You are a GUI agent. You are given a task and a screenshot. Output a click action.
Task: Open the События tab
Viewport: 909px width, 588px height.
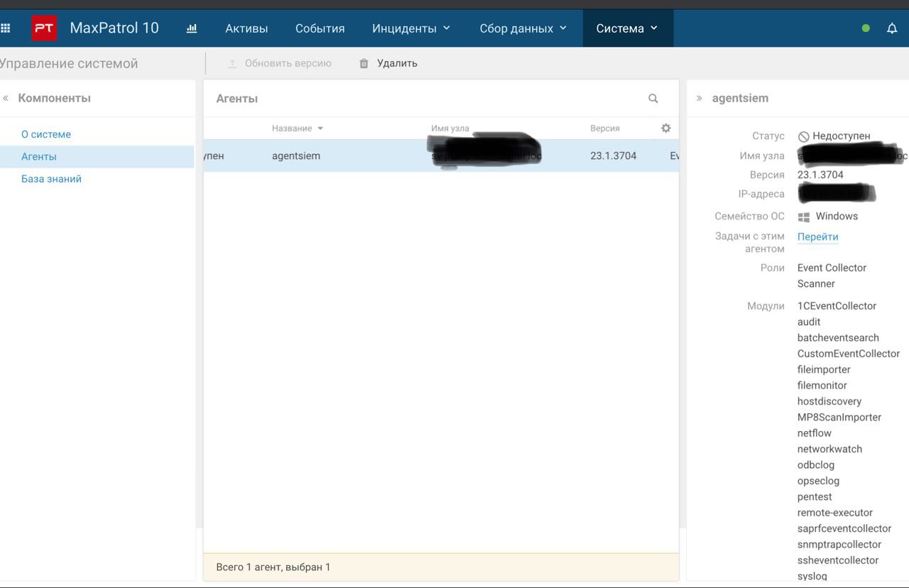point(320,28)
